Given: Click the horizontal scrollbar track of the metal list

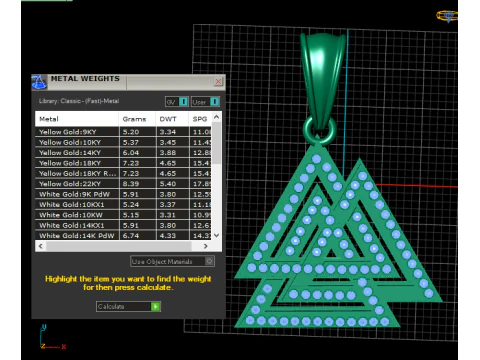Looking at the screenshot, I should coord(119,246).
